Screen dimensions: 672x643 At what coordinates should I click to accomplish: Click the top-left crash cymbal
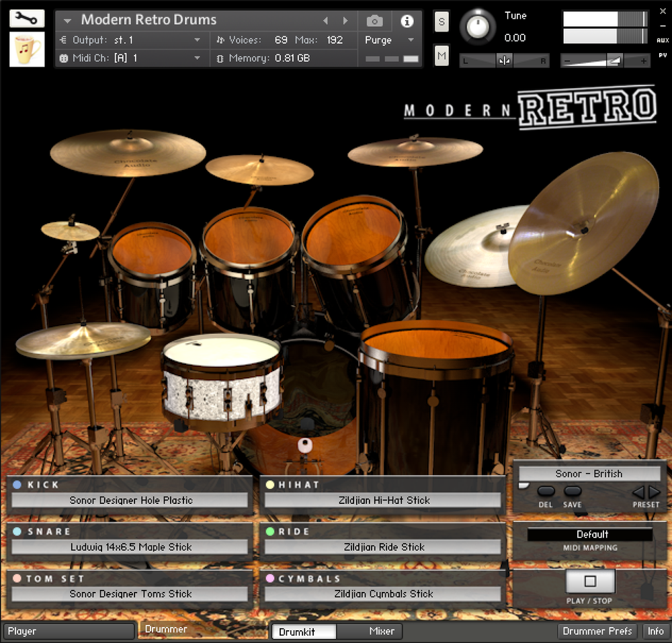click(x=128, y=153)
